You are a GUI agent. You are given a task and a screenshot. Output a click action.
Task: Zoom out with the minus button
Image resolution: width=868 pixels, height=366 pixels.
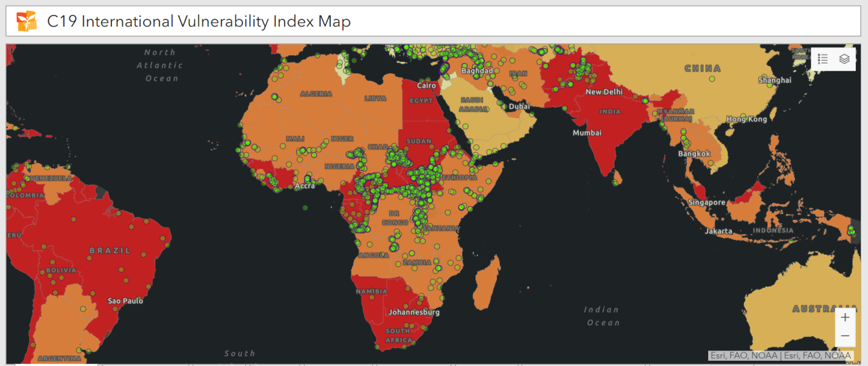[845, 336]
